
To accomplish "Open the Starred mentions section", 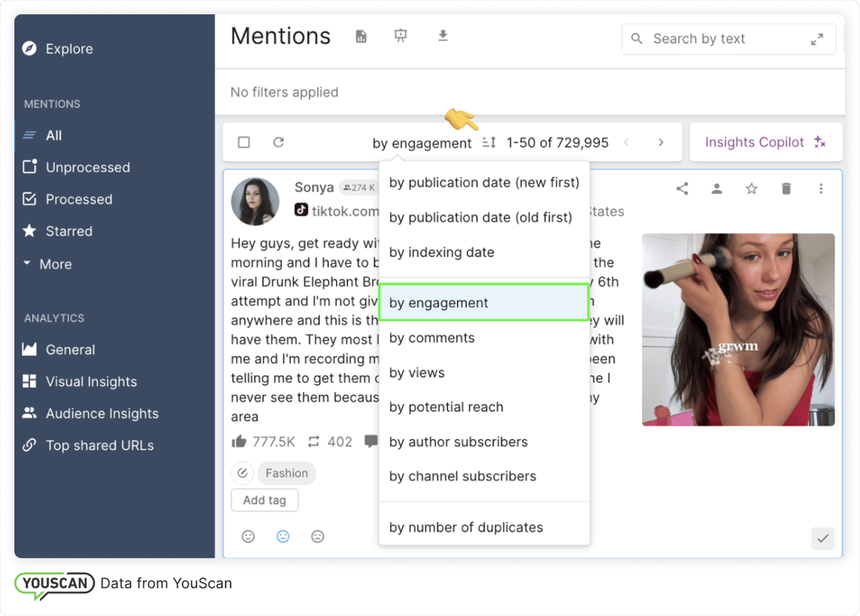I will point(74,231).
